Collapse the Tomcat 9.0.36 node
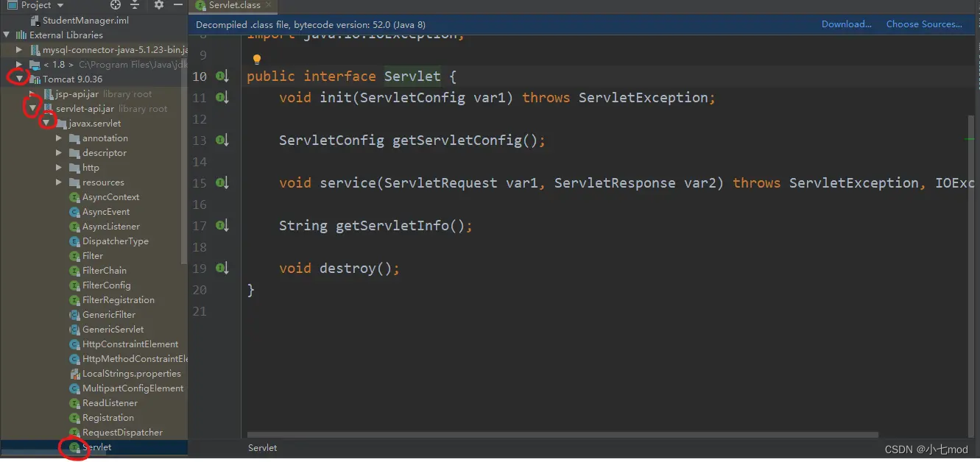Image resolution: width=980 pixels, height=462 pixels. 20,79
